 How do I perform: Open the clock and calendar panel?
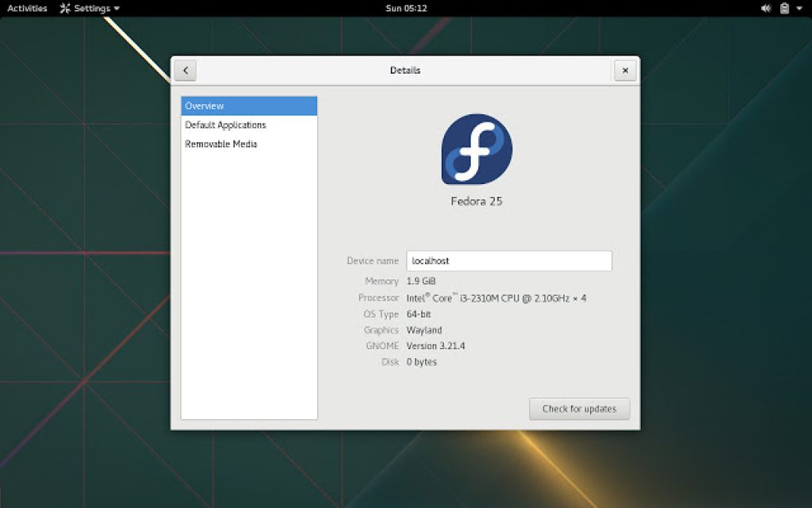(x=407, y=8)
